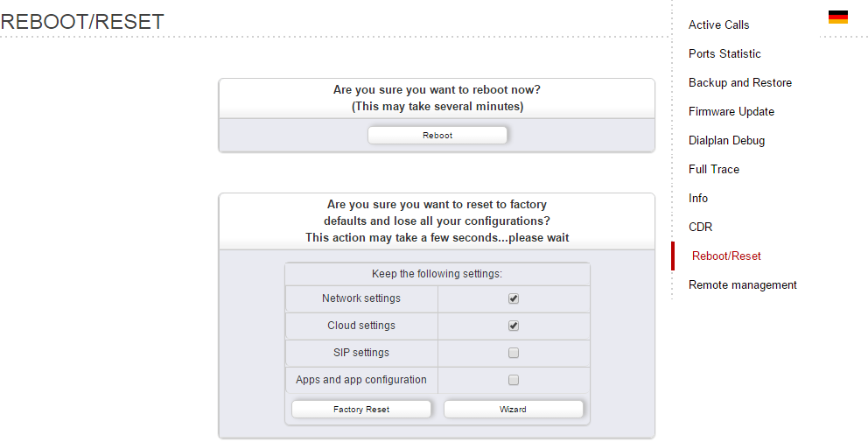Click the Factory Reset button
868x442 pixels.
[360, 410]
